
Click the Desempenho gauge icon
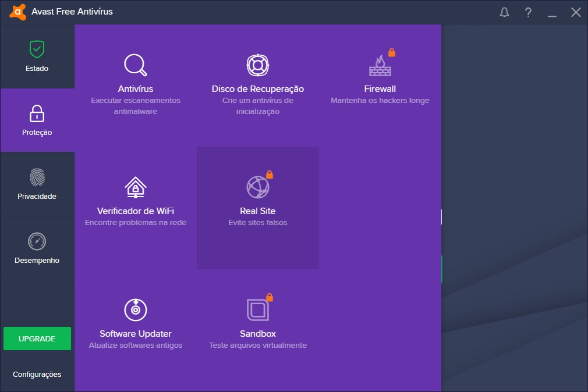(x=37, y=241)
